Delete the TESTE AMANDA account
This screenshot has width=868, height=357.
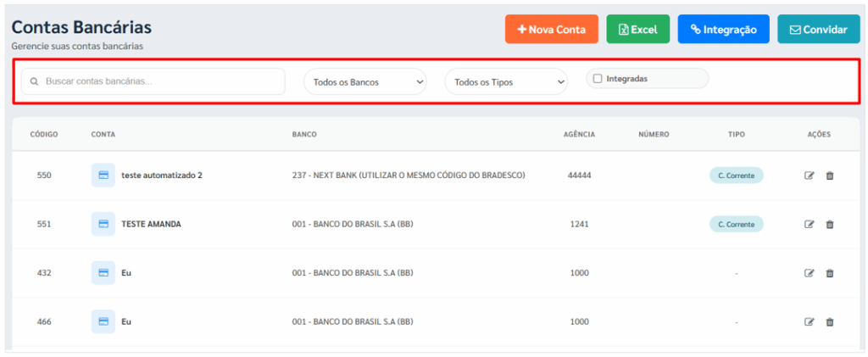tap(830, 225)
